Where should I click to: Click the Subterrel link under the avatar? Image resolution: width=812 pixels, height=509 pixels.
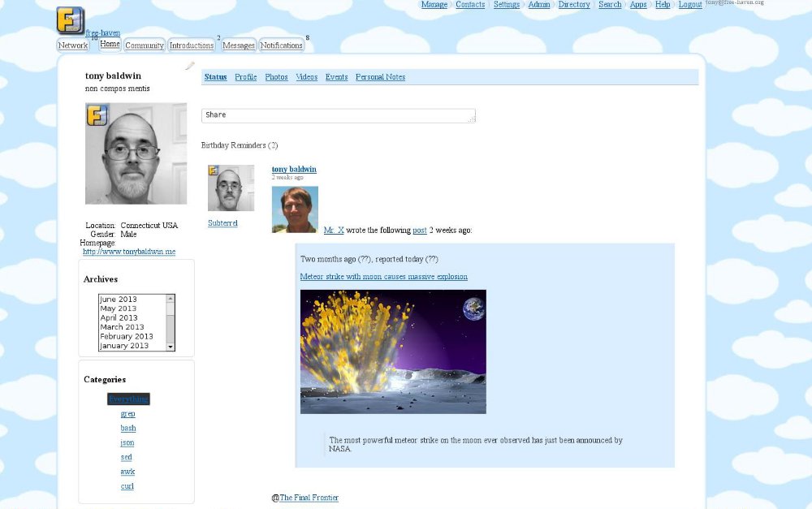(x=222, y=223)
